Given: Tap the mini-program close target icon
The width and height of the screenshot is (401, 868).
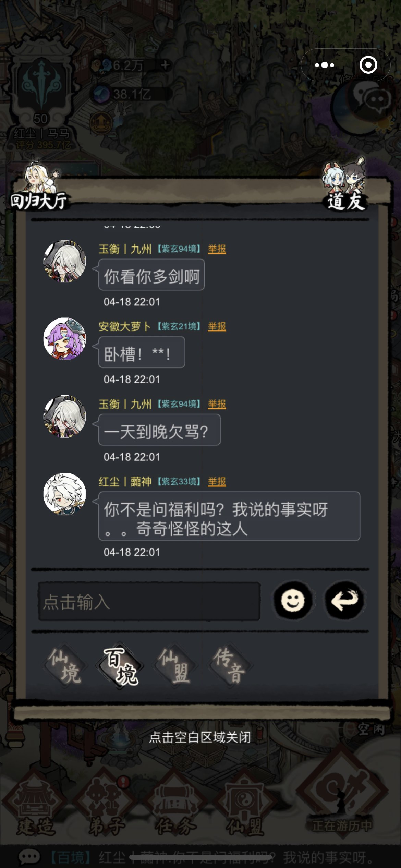Looking at the screenshot, I should [x=368, y=65].
